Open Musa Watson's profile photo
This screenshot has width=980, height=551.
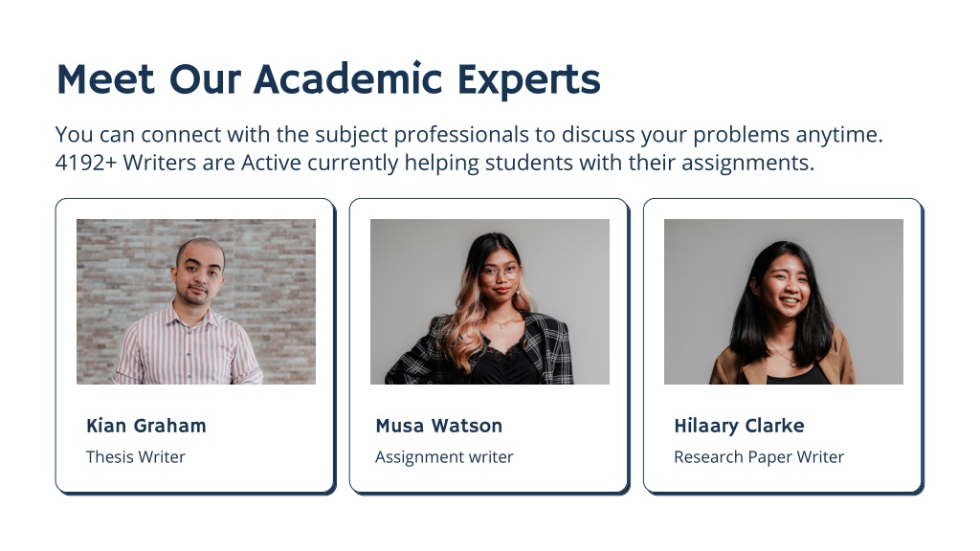[x=489, y=301]
